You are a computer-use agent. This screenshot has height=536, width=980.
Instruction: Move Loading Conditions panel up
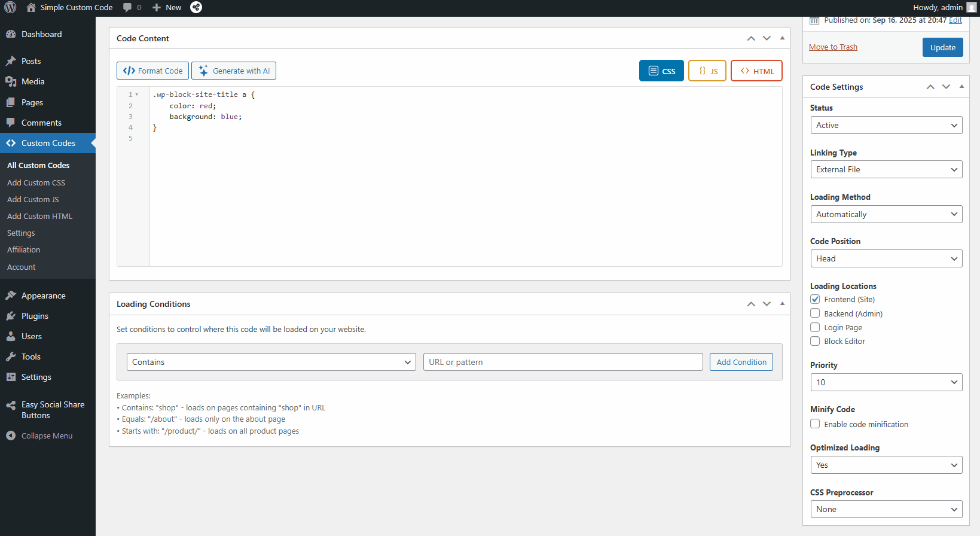coord(751,304)
